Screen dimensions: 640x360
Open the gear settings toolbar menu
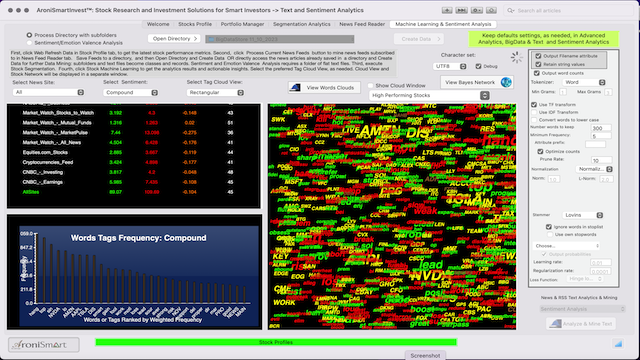tap(476, 10)
